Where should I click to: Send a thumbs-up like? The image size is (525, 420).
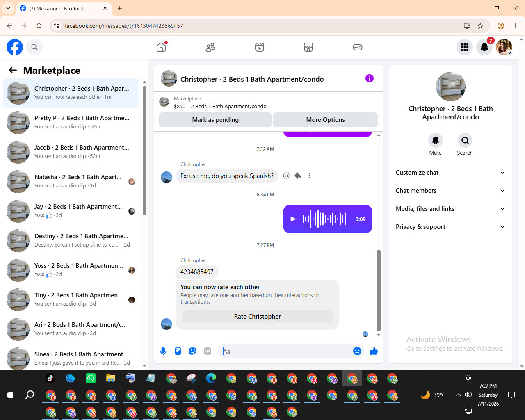click(374, 351)
